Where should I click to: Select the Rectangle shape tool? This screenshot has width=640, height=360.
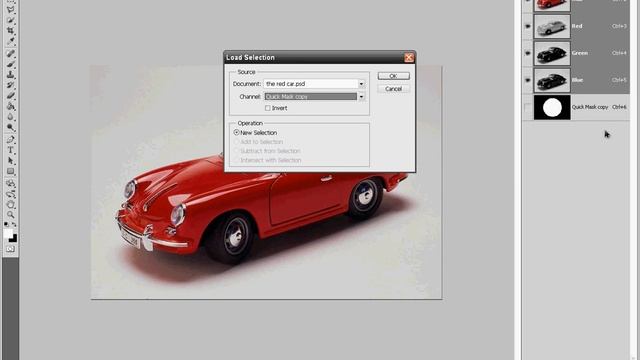11,171
